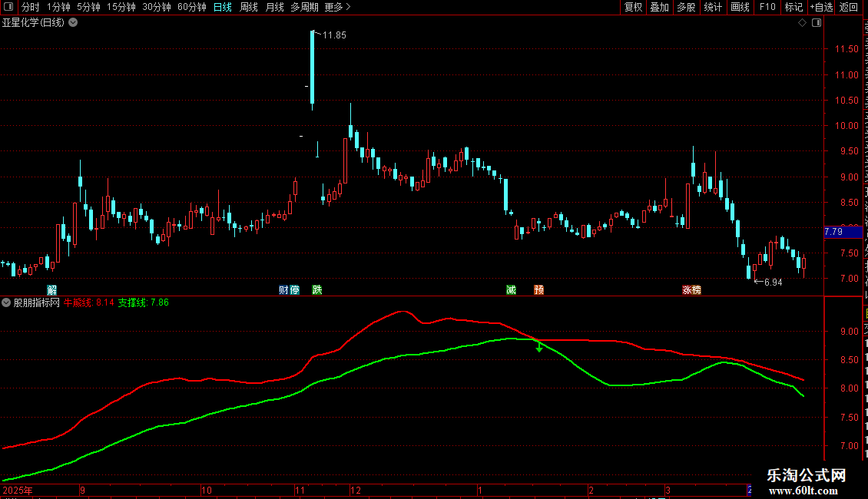Viewport: 868px width, 499px height.
Task: Open dropdown next to 亚星化学(日线) title
Action: 73,23
